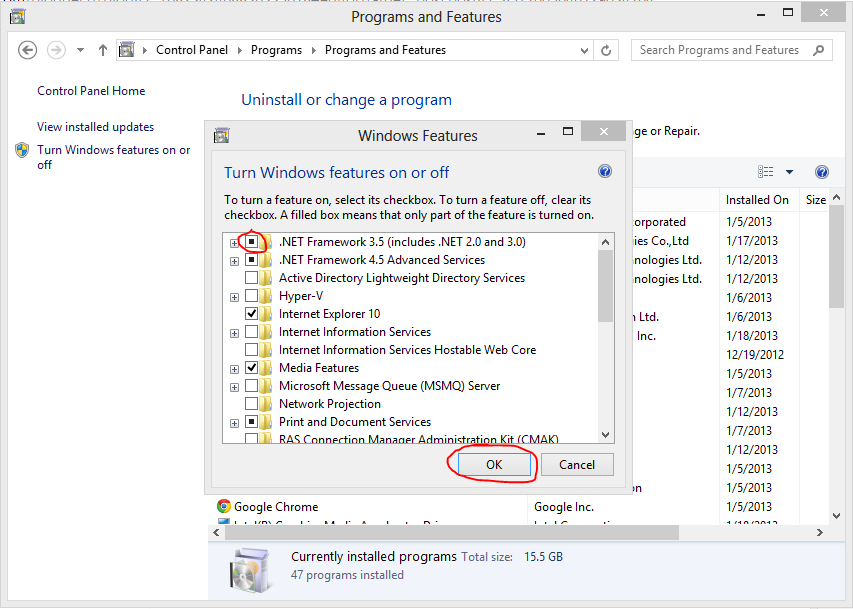This screenshot has width=853, height=609.
Task: Open help in Programs and Features window
Action: click(x=822, y=172)
